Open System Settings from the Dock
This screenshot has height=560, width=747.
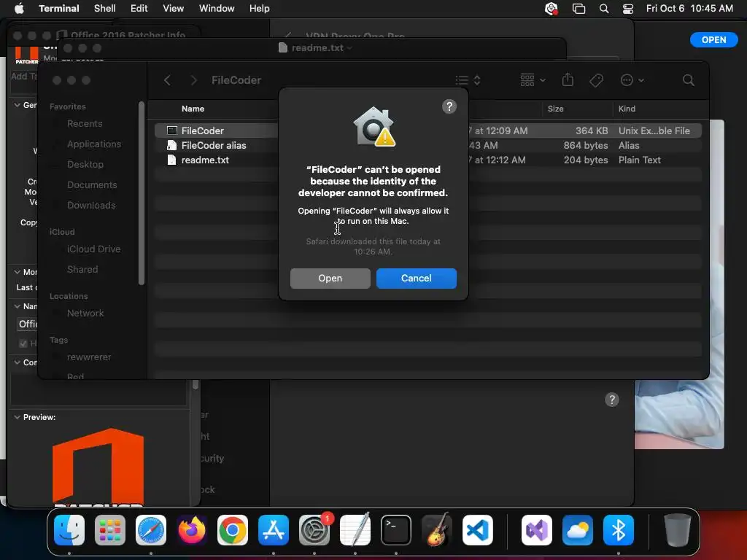[314, 530]
